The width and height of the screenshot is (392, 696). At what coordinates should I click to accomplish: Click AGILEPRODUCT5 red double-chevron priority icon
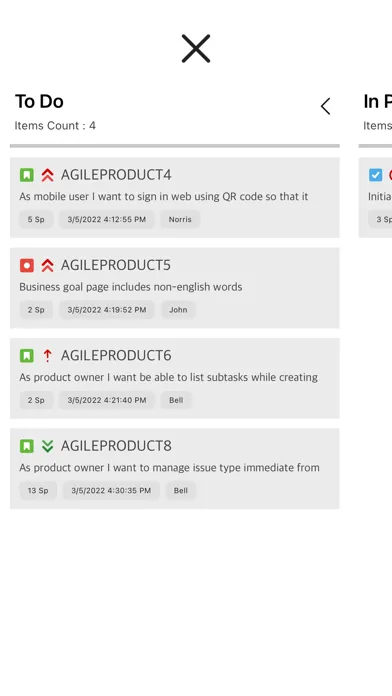coord(48,265)
